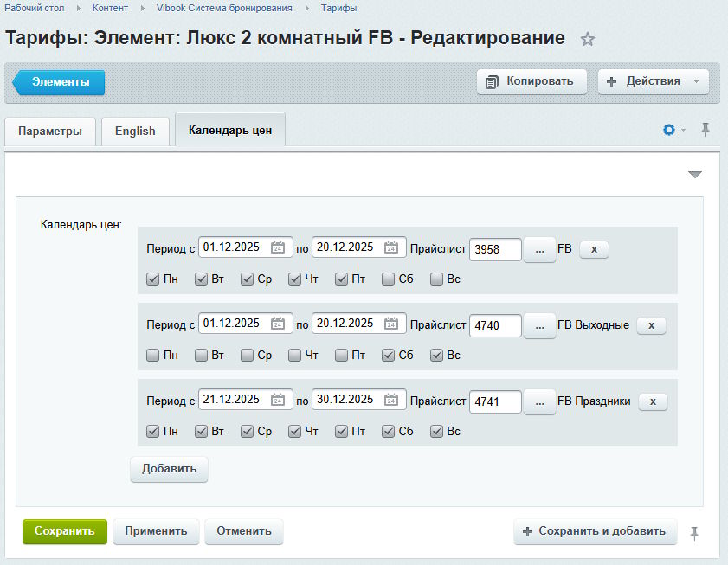Browse pricelists with the ellipsis button for 4741
Screen dimensions: 728x565
click(x=539, y=401)
